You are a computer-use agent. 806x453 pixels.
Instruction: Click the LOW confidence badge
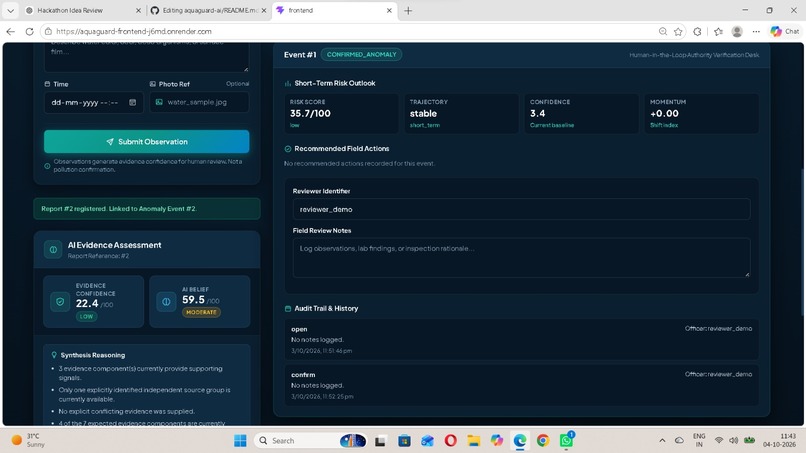coord(86,316)
